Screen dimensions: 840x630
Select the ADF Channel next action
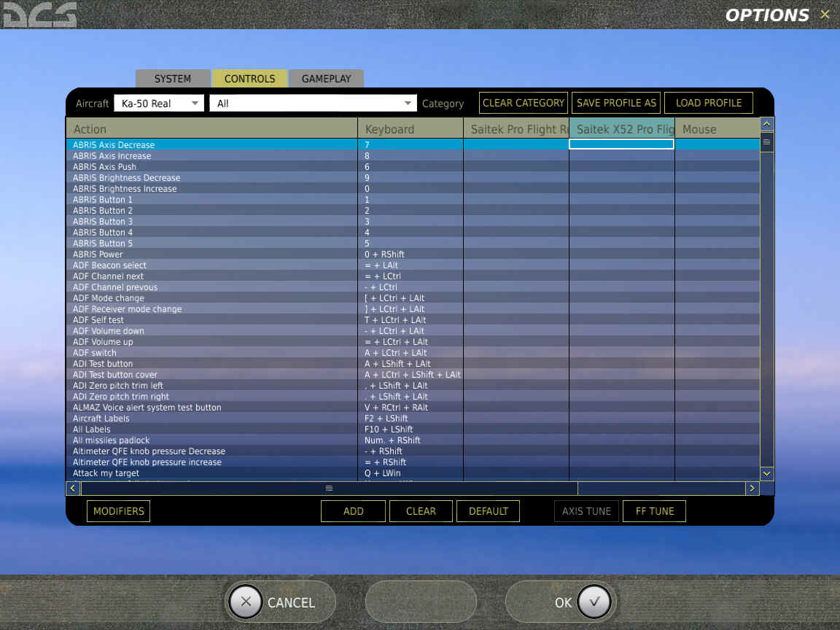point(108,276)
